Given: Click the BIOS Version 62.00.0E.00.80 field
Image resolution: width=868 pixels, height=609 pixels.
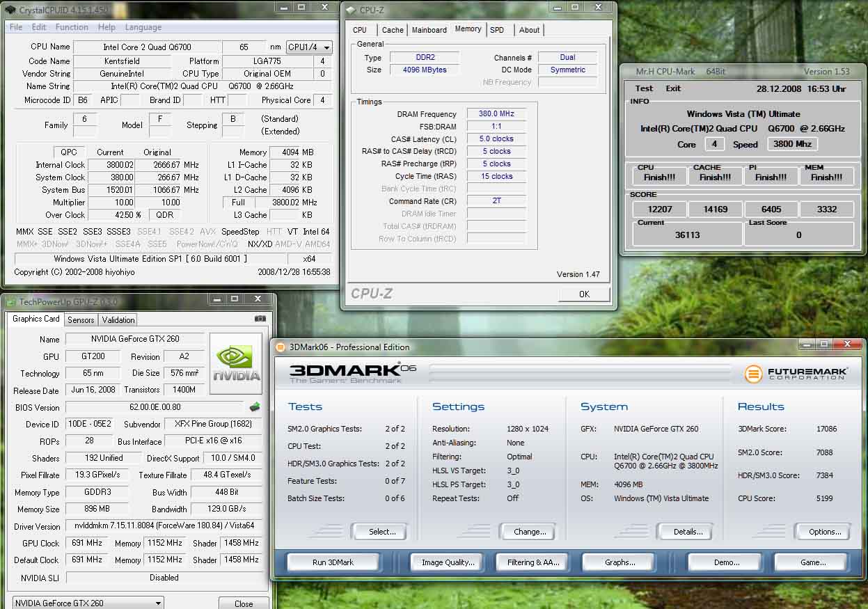Looking at the screenshot, I should click(155, 407).
